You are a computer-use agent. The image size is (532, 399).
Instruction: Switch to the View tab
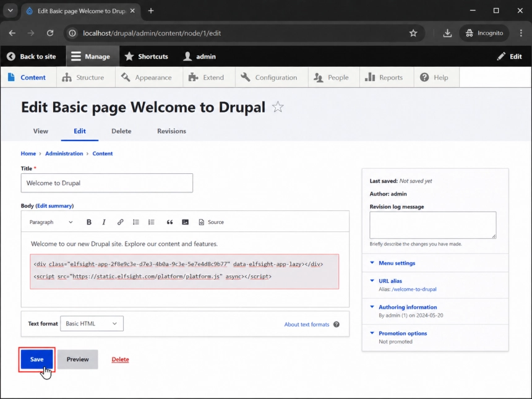tap(41, 131)
